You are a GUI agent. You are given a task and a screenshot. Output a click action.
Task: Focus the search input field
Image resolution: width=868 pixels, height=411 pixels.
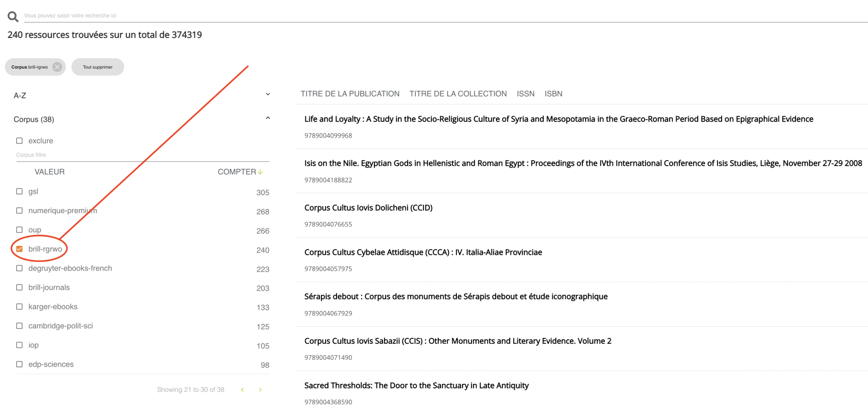(x=445, y=16)
